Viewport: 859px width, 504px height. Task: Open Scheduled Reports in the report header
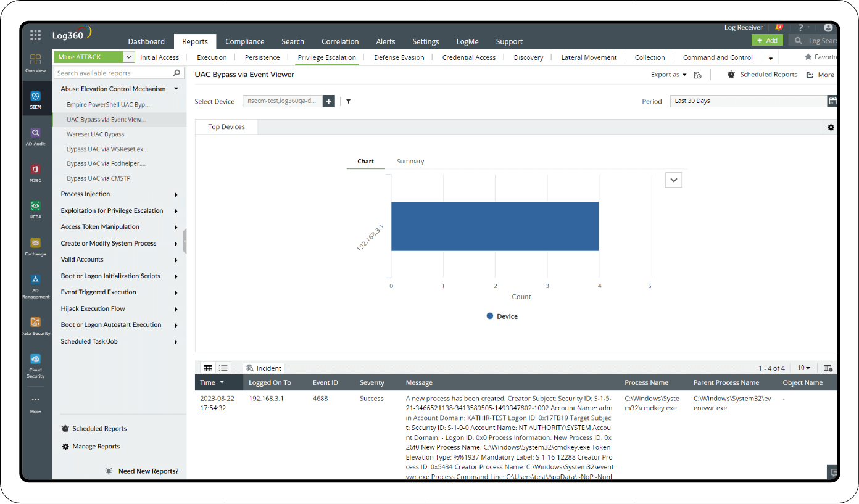click(762, 75)
